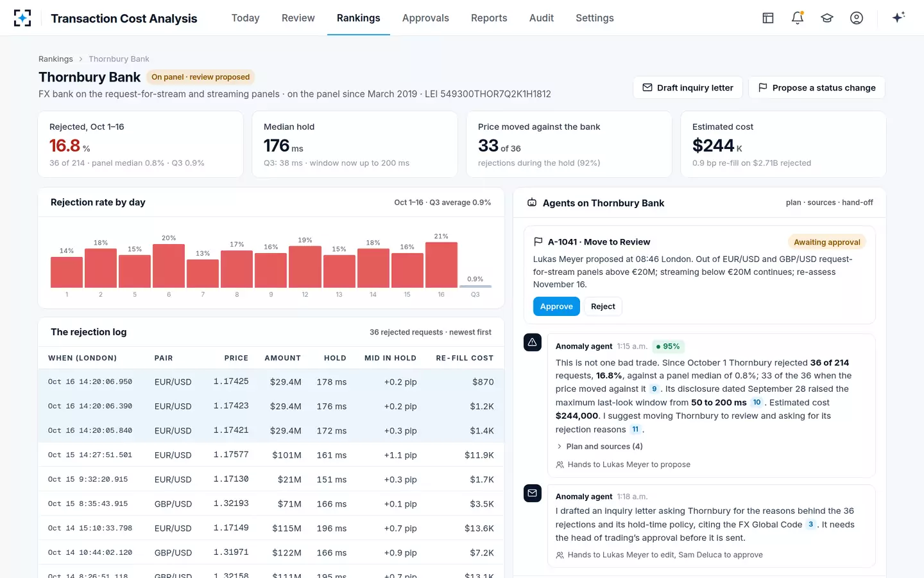The height and width of the screenshot is (578, 924).
Task: Open the layout panel icon in header
Action: (x=768, y=18)
